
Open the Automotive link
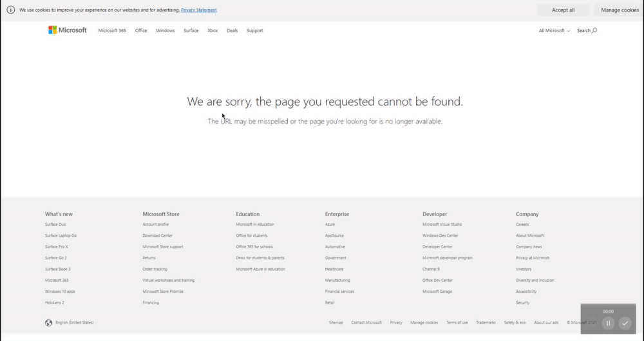pyautogui.click(x=335, y=246)
